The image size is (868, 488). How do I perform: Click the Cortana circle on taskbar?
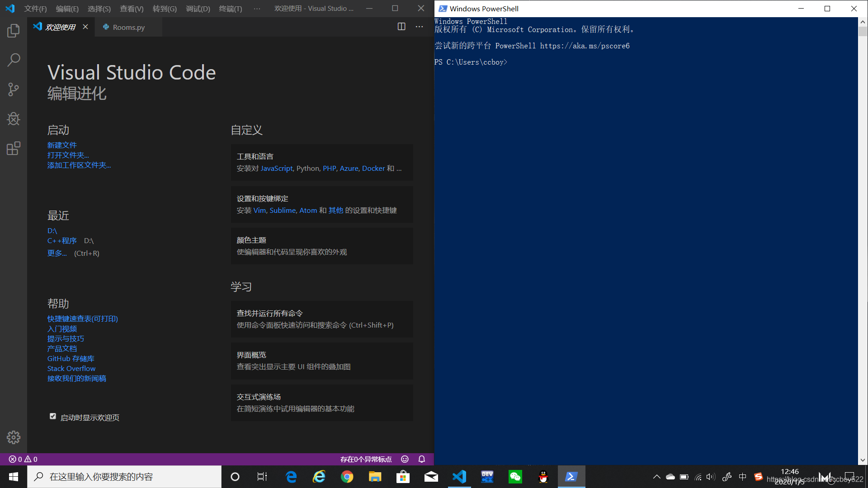(x=235, y=477)
